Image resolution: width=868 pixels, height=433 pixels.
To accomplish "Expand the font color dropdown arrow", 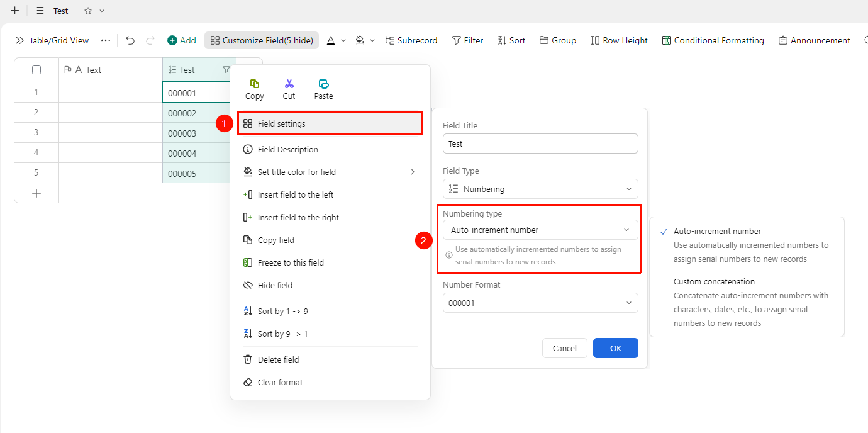I will (x=343, y=40).
